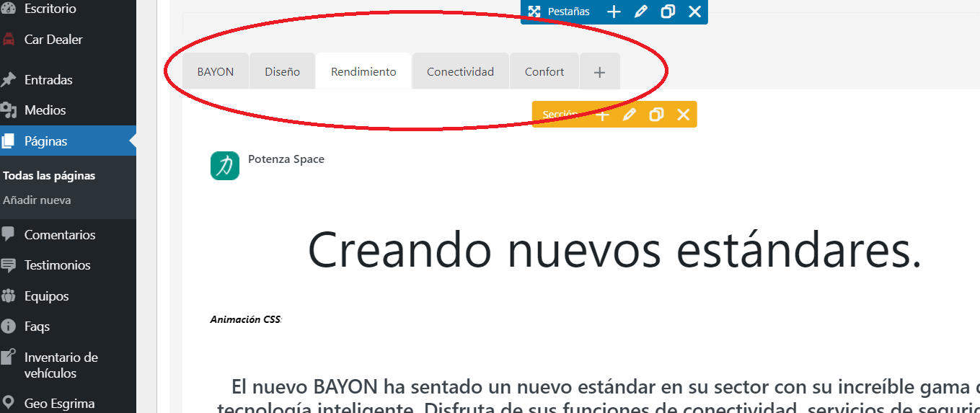980x413 pixels.
Task: Edit Sección with the pencil icon
Action: 629,115
